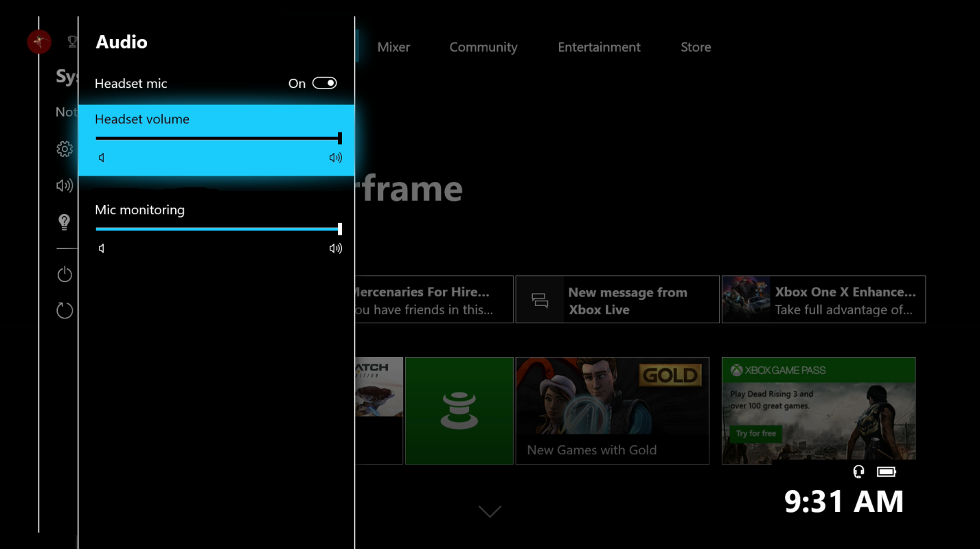Open the Settings gear icon in guide
This screenshot has width=980, height=549.
click(x=65, y=149)
